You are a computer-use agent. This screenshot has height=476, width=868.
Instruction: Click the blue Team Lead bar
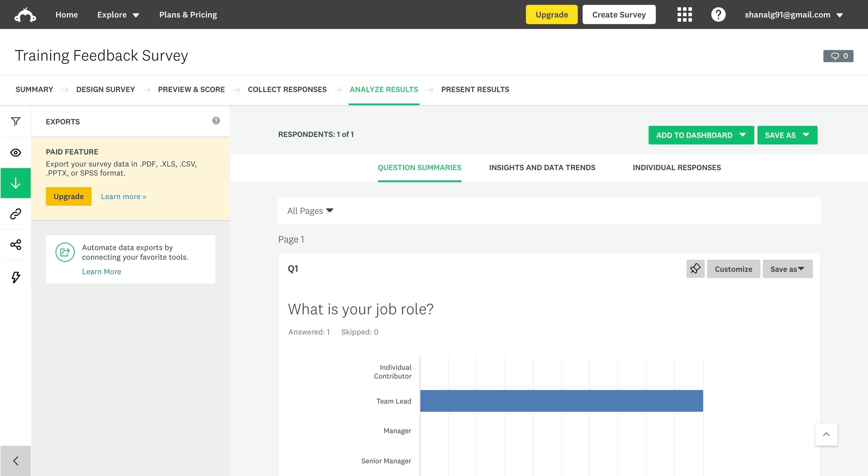(561, 401)
